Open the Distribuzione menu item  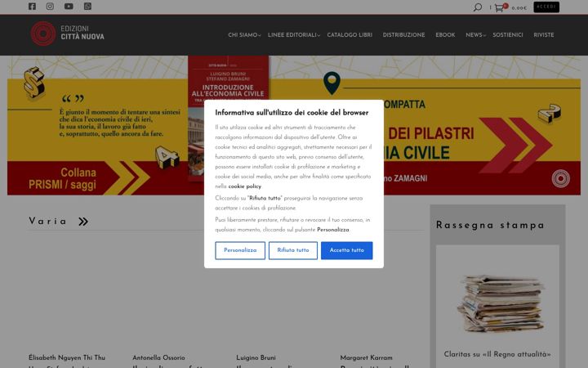pyautogui.click(x=404, y=35)
